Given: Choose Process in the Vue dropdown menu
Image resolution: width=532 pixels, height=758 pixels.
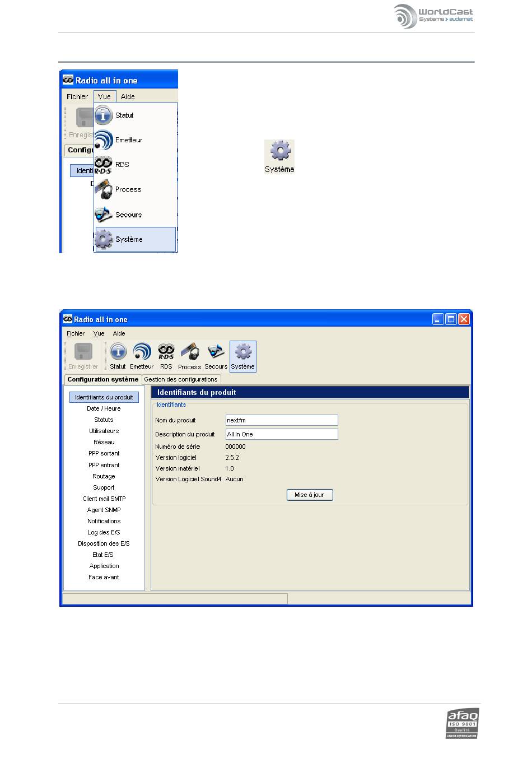Looking at the screenshot, I should pyautogui.click(x=128, y=189).
